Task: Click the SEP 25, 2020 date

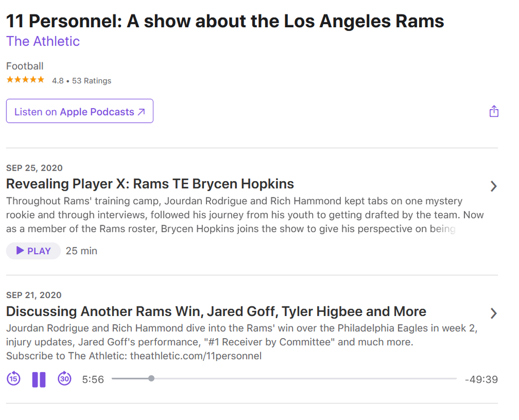Action: pos(35,168)
